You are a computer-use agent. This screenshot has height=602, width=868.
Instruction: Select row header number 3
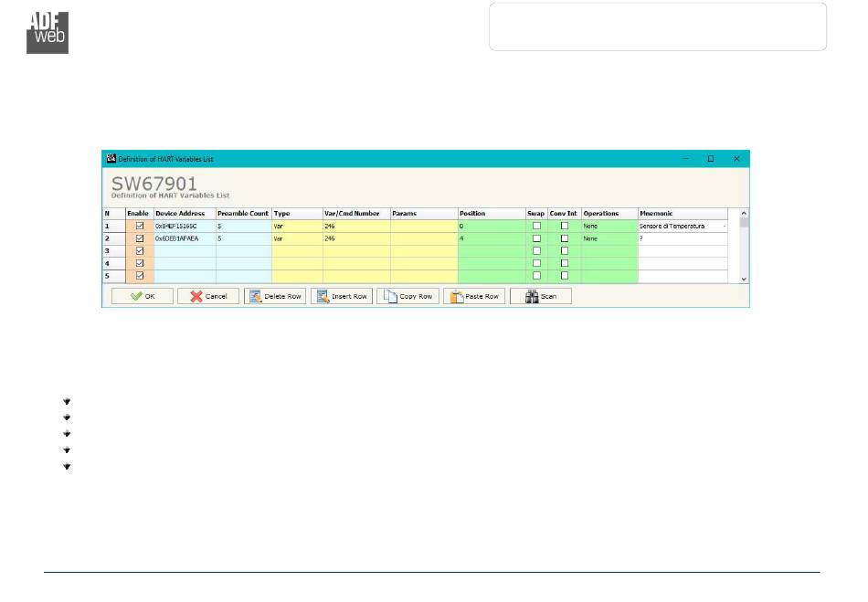click(x=114, y=251)
